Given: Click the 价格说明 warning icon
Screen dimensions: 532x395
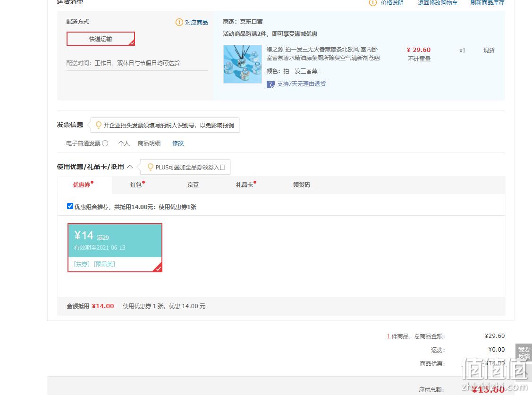Looking at the screenshot, I should coord(372,3).
